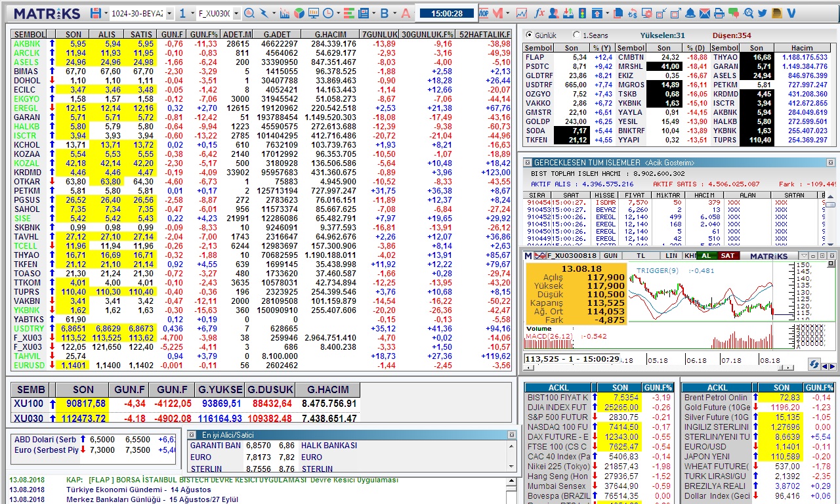Screen dimensions: 840x504
Task: Click the 15:00:28 clock display
Action: click(447, 13)
